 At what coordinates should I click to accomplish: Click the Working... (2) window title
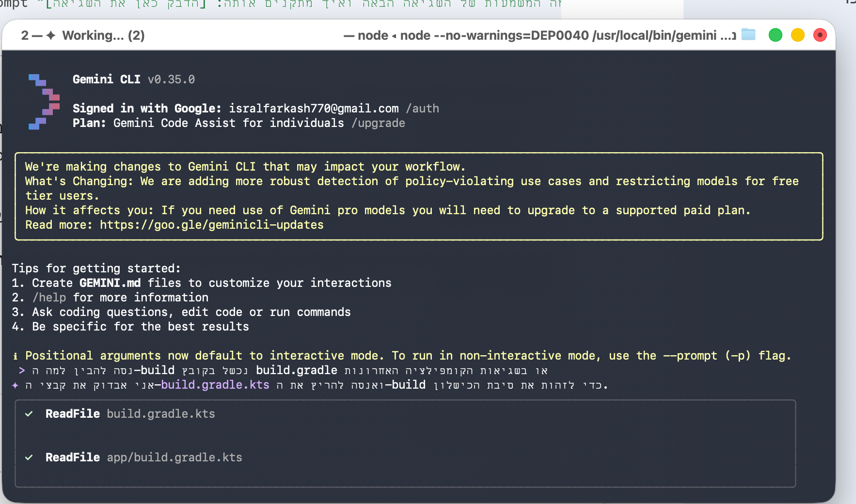tap(103, 35)
